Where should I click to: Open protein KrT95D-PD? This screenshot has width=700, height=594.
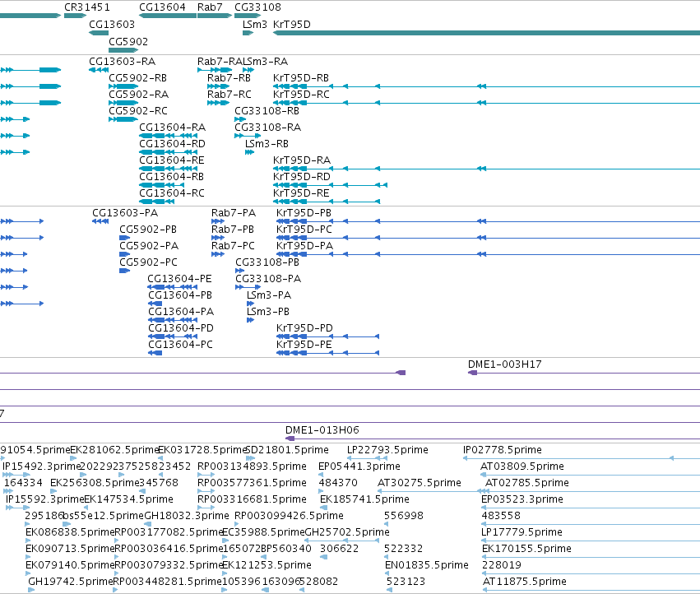coord(304,328)
